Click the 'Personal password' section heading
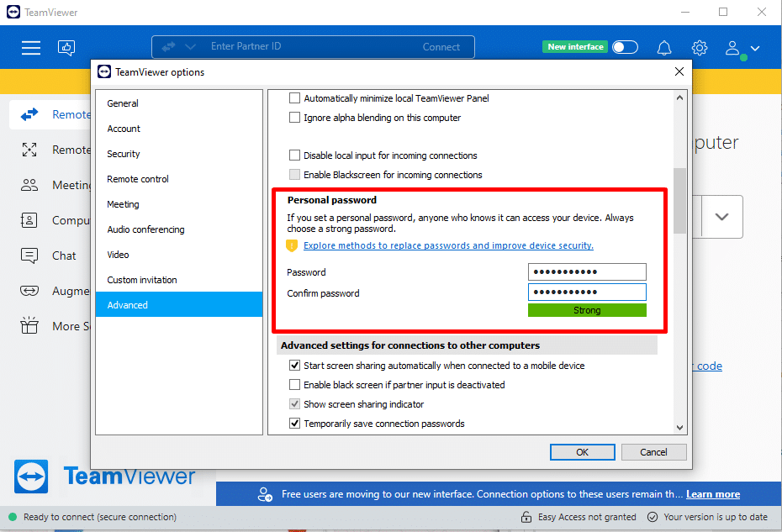 (x=331, y=200)
